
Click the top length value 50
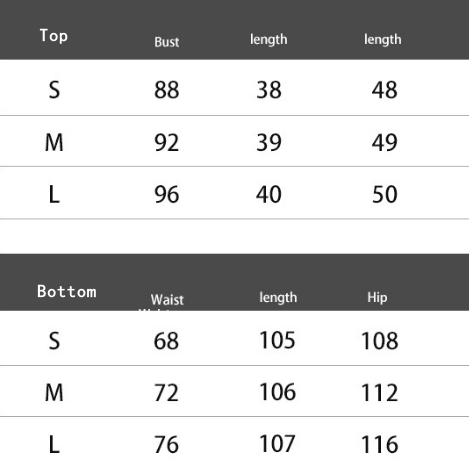click(x=384, y=194)
